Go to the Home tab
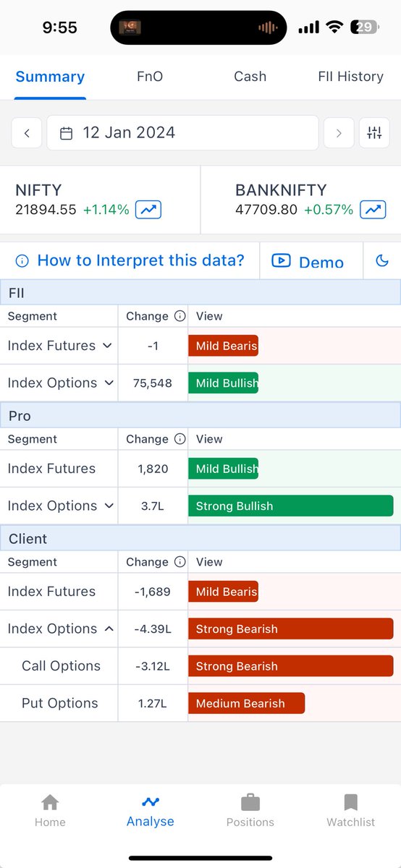Screen dimensions: 401x868 coord(50,810)
